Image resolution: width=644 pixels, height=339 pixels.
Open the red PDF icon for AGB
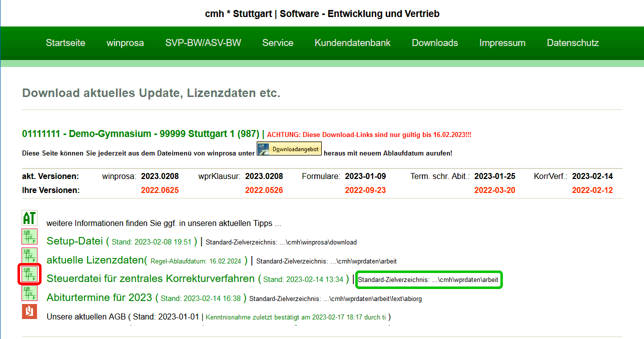point(30,311)
